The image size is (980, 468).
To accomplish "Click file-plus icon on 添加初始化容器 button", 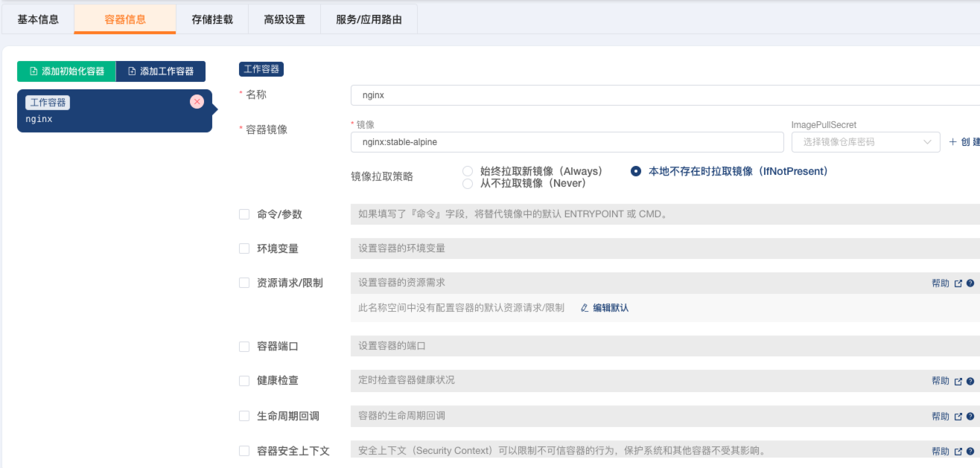I will click(33, 71).
